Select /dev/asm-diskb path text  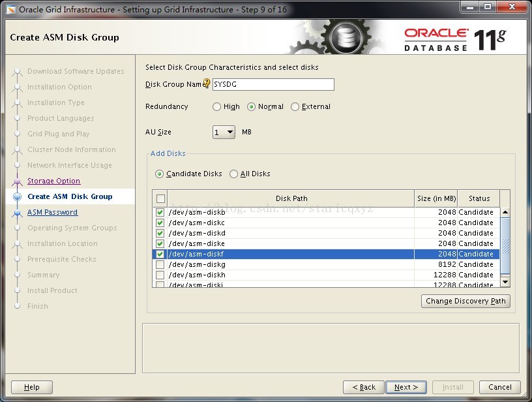[x=197, y=213]
